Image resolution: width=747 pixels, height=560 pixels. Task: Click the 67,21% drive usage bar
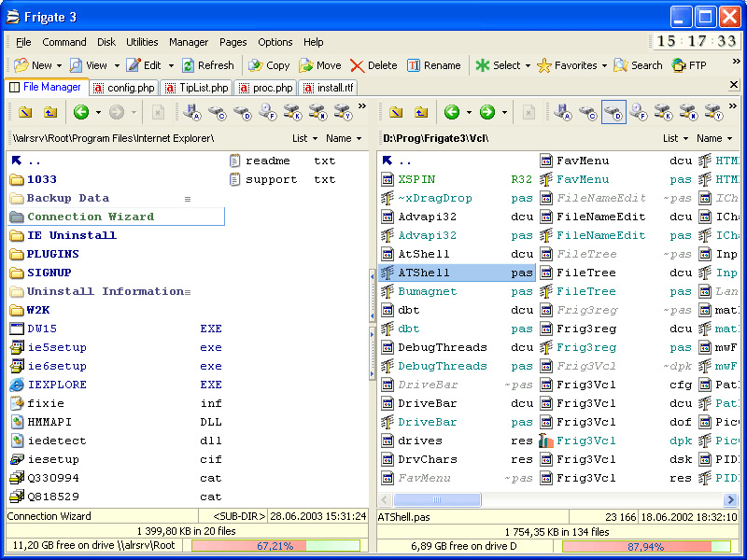tap(275, 545)
